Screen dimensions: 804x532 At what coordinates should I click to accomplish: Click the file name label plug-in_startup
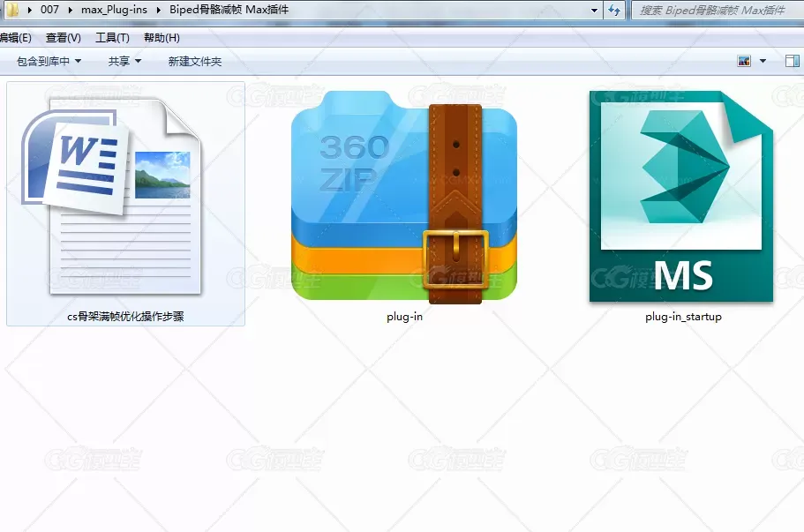[683, 316]
